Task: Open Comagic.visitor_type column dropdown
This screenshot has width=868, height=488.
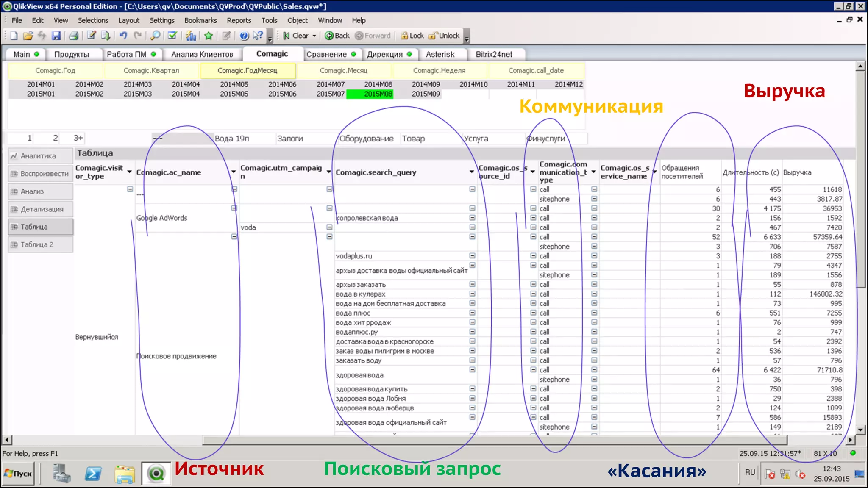Action: click(x=129, y=172)
